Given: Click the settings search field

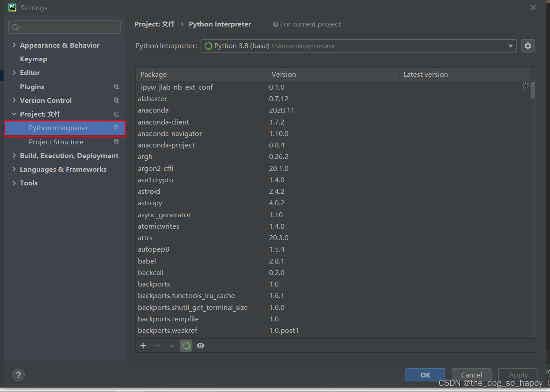Looking at the screenshot, I should coord(64,27).
